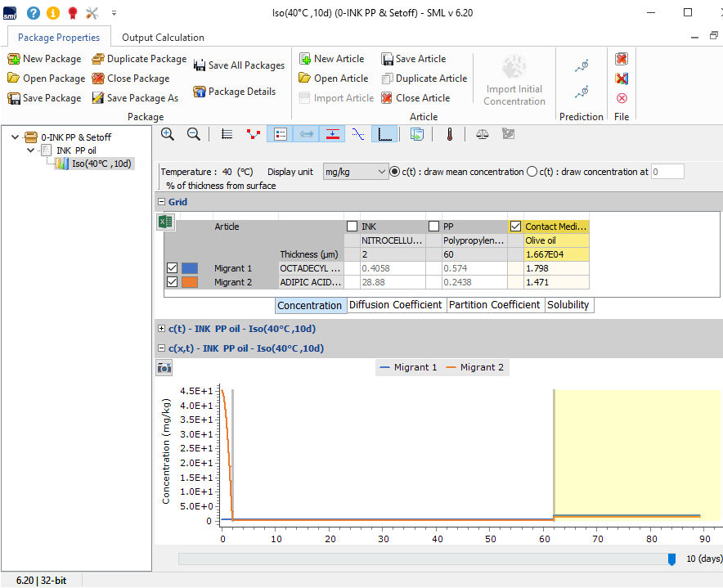Select 'c(t) : draw concentration at' radio
The height and width of the screenshot is (588, 723).
coord(532,172)
